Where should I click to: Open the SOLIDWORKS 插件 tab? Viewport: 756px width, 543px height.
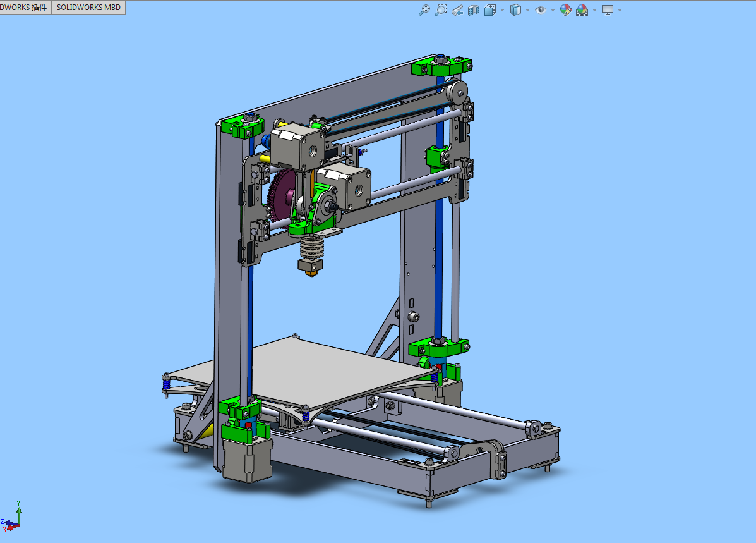[x=24, y=7]
